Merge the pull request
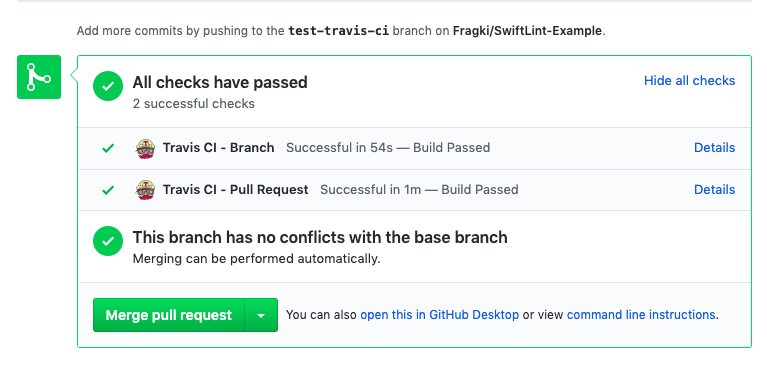This screenshot has width=767, height=365. coord(169,315)
